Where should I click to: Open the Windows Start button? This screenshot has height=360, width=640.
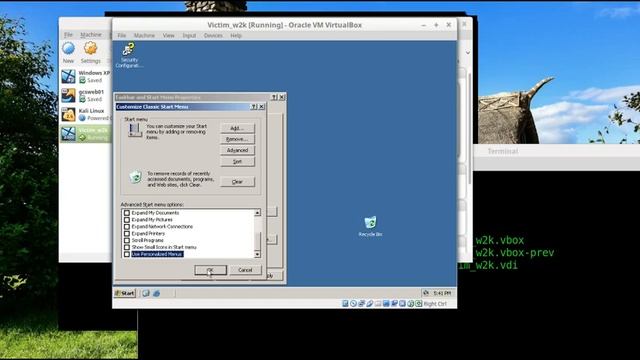pos(124,293)
